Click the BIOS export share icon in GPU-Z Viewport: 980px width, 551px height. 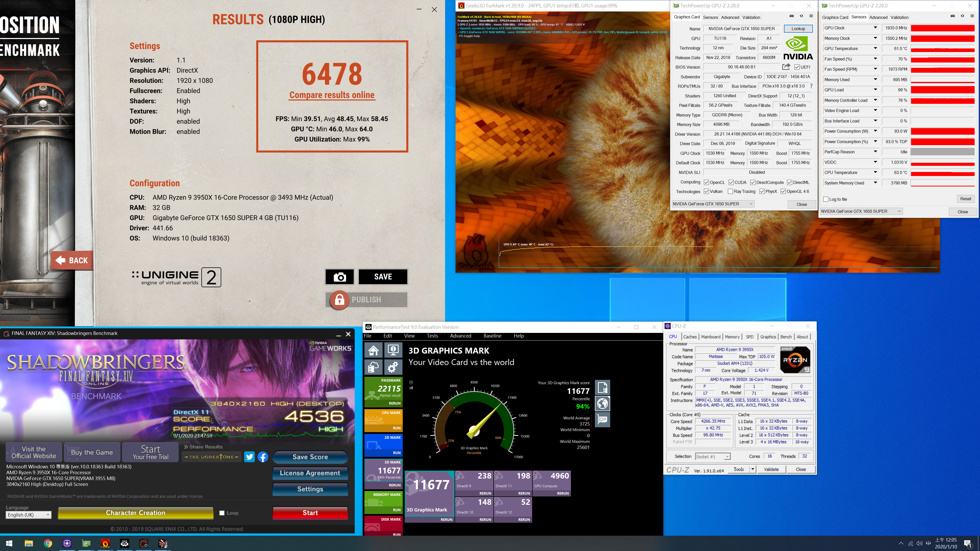(x=786, y=67)
